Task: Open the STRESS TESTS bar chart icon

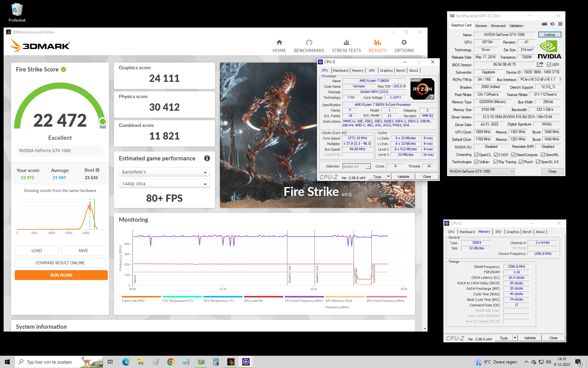Action: (x=346, y=42)
